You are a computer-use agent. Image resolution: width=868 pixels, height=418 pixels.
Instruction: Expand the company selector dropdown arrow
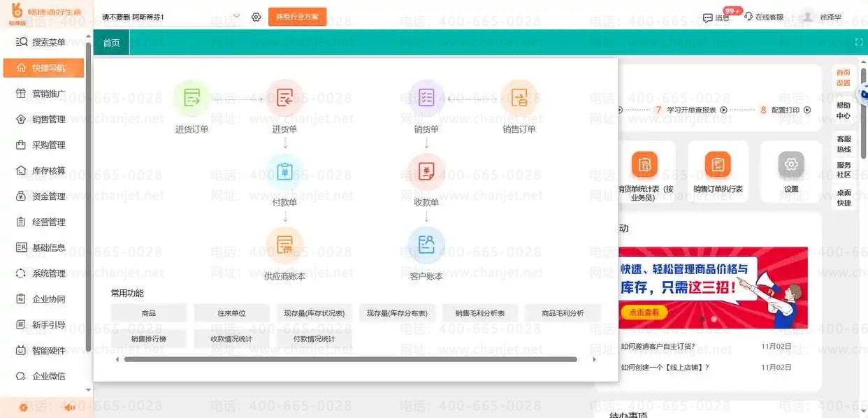(236, 16)
